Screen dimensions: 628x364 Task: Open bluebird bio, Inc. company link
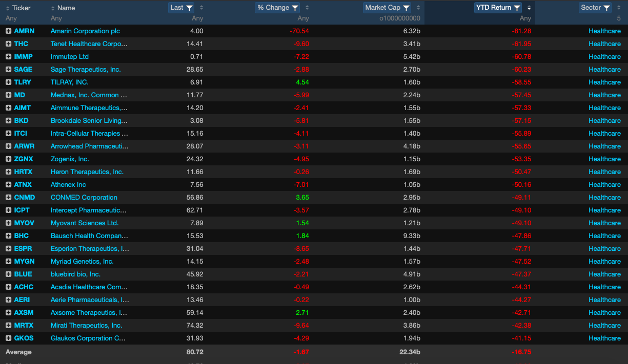(x=75, y=274)
